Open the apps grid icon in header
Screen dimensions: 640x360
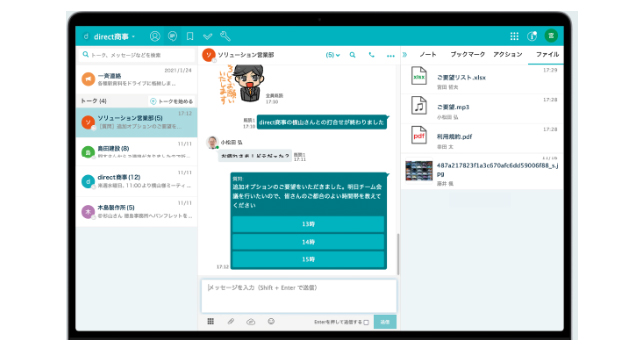pos(514,36)
